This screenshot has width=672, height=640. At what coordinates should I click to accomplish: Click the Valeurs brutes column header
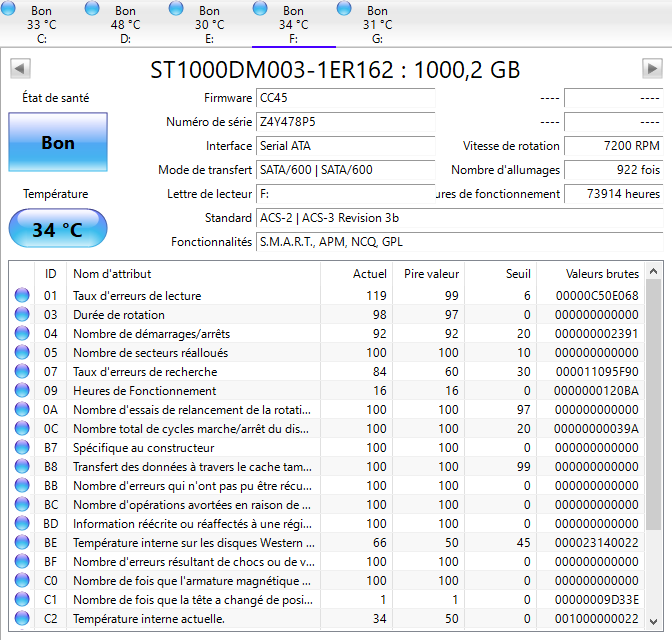point(590,273)
